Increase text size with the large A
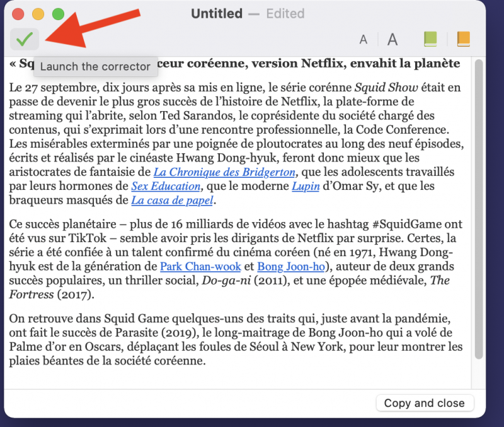The width and height of the screenshot is (504, 427). tap(392, 40)
